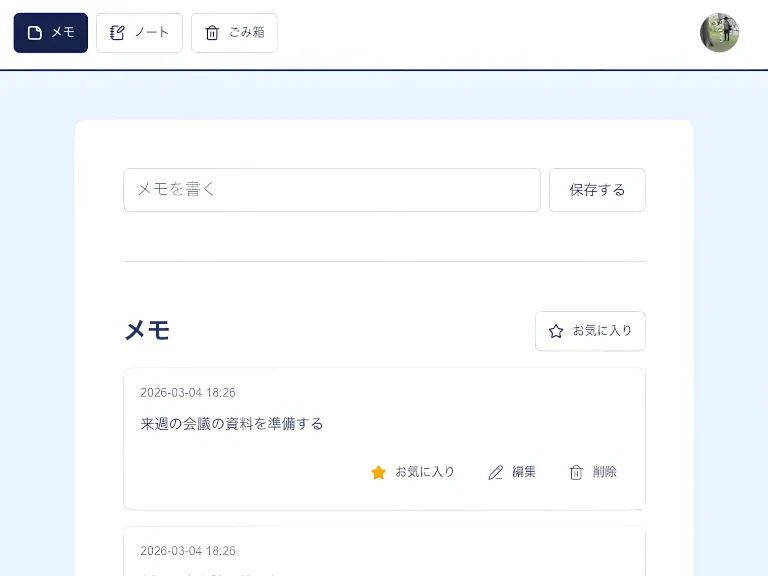Click the 削除 label on the first memo
This screenshot has width=768, height=576.
pyautogui.click(x=604, y=472)
